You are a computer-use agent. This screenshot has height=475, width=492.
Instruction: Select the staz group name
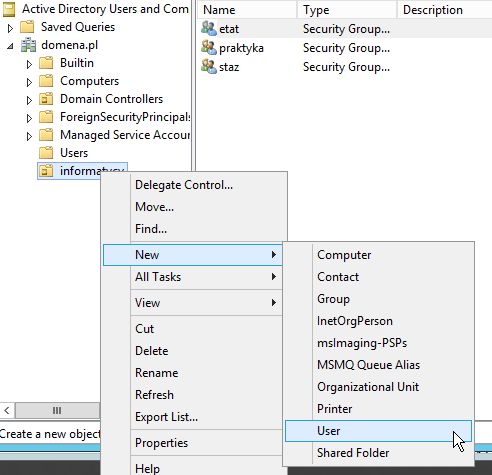click(229, 67)
